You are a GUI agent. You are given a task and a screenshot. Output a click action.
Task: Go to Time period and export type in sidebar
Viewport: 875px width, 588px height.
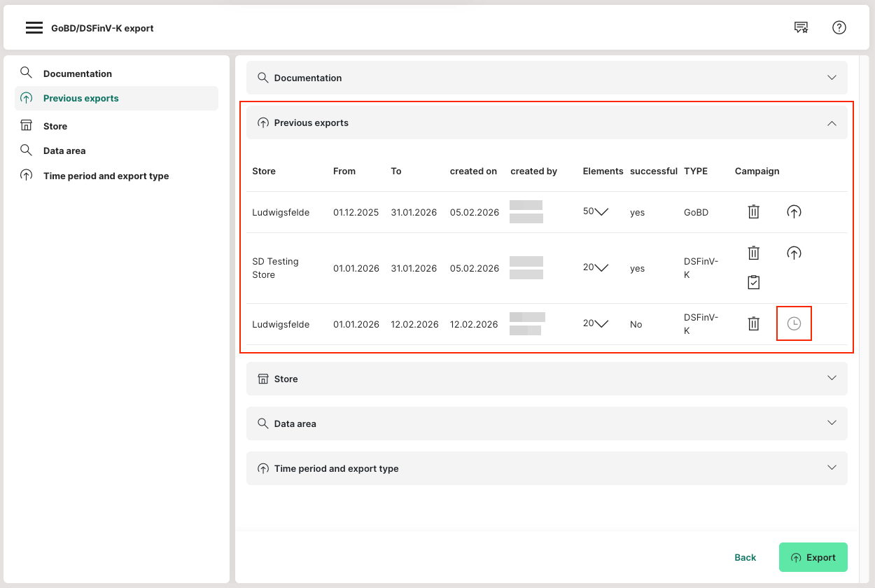tap(106, 176)
